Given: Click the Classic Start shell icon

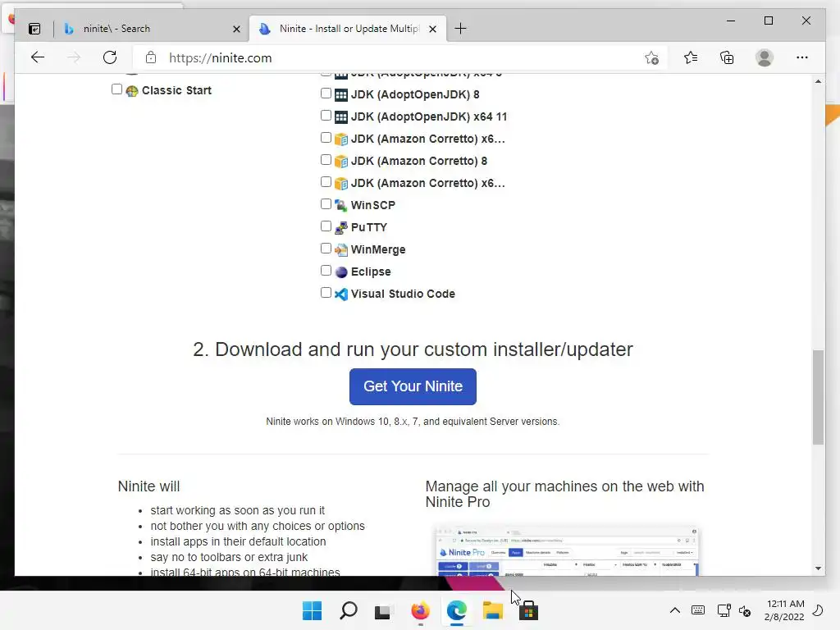Looking at the screenshot, I should 132,91.
